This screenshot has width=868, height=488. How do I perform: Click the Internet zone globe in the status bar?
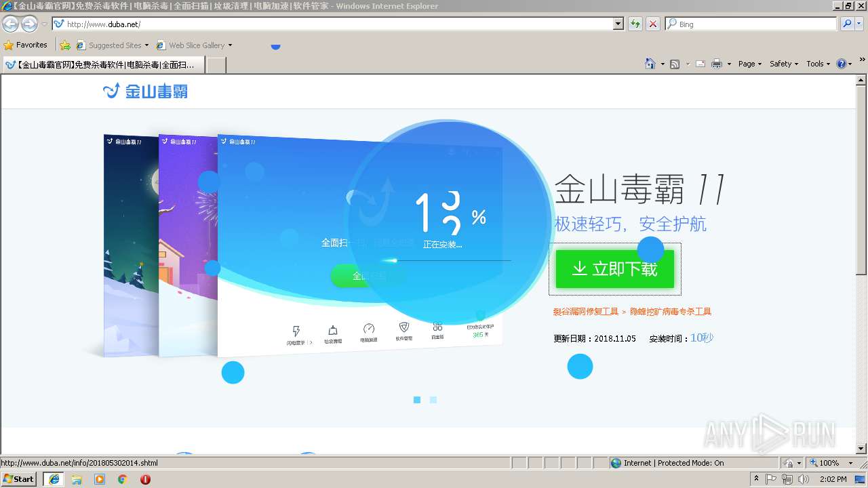616,463
